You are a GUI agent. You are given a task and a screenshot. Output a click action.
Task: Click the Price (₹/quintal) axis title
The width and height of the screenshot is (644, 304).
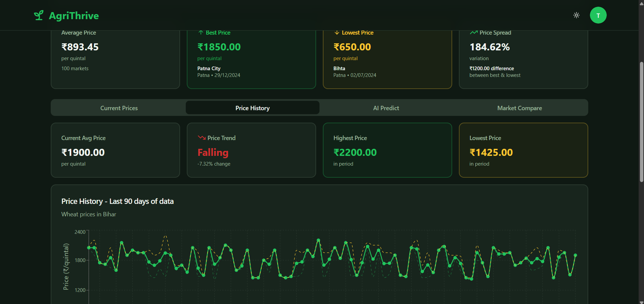click(x=66, y=267)
